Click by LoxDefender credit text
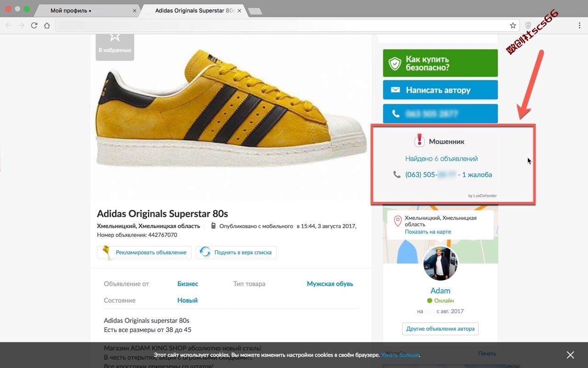This screenshot has height=368, width=588. pyautogui.click(x=482, y=195)
